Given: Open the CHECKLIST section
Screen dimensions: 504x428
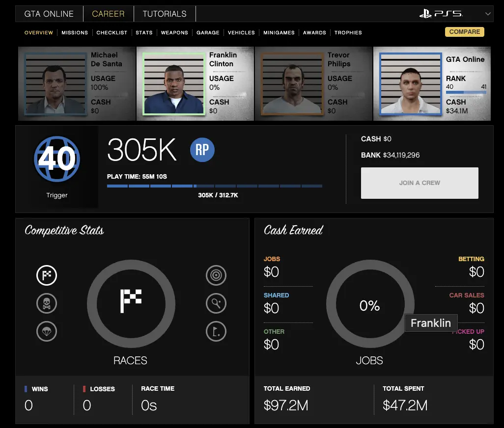Looking at the screenshot, I should [112, 33].
